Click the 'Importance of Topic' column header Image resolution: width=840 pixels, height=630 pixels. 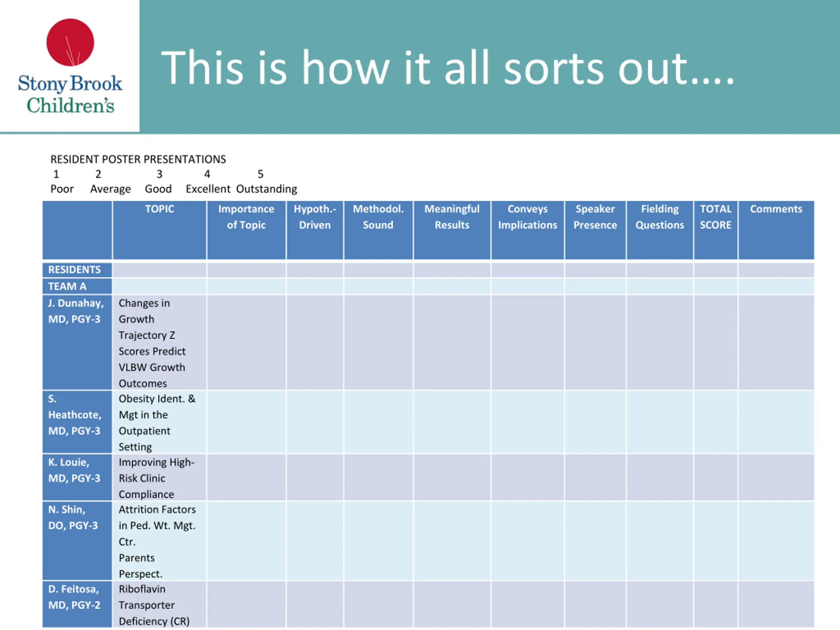click(x=246, y=230)
